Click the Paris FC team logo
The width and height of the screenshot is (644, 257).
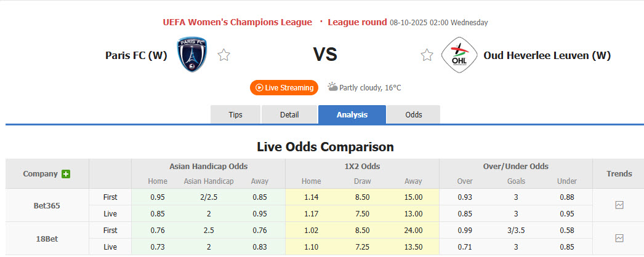click(x=192, y=55)
